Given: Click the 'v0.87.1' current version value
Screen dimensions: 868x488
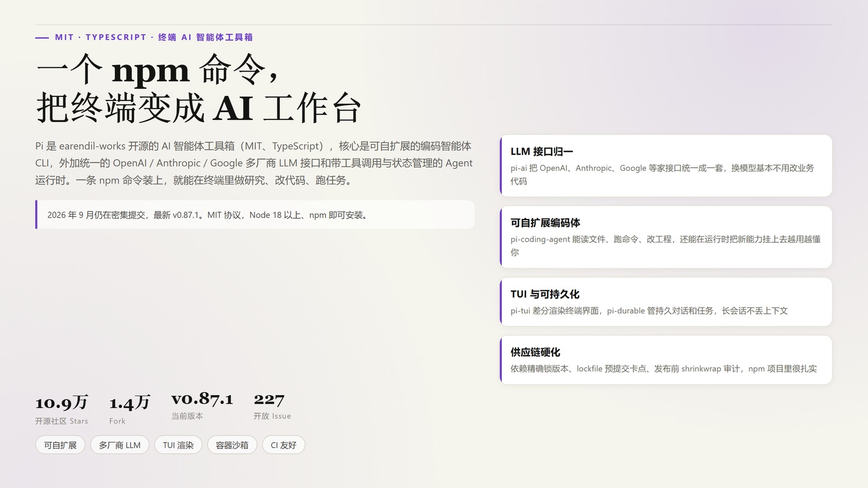Looking at the screenshot, I should coord(202,399).
